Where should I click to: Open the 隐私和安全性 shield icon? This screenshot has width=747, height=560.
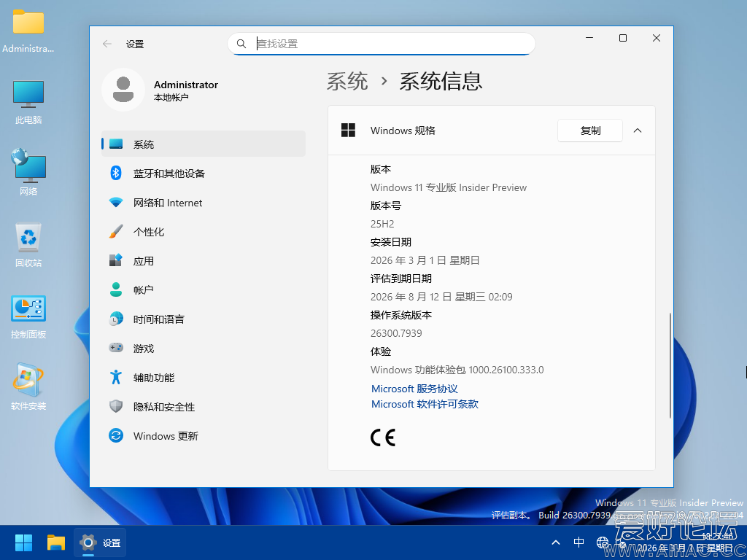click(x=116, y=406)
